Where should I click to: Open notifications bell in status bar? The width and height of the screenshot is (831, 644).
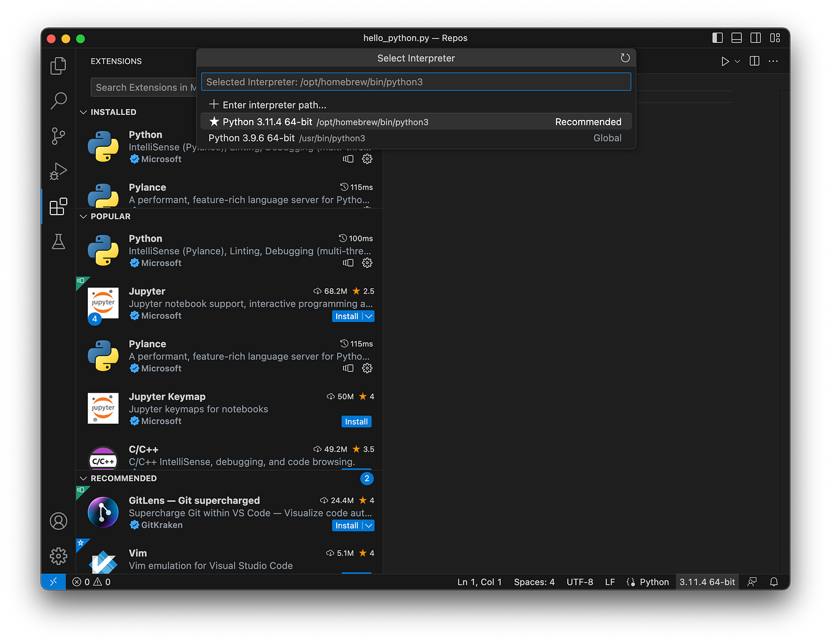coord(774,582)
